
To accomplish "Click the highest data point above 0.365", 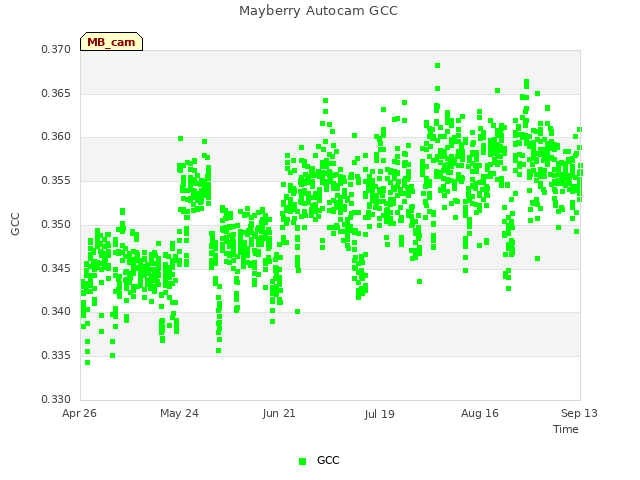I will coord(438,65).
